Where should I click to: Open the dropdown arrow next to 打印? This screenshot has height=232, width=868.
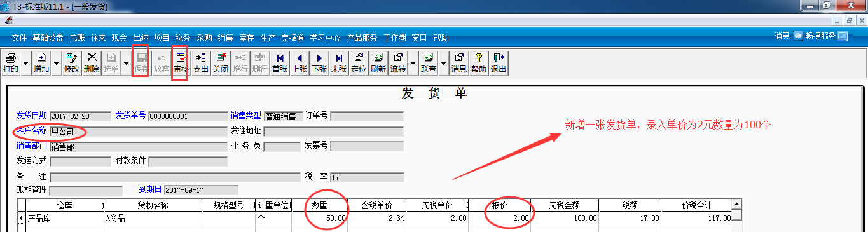[25, 62]
